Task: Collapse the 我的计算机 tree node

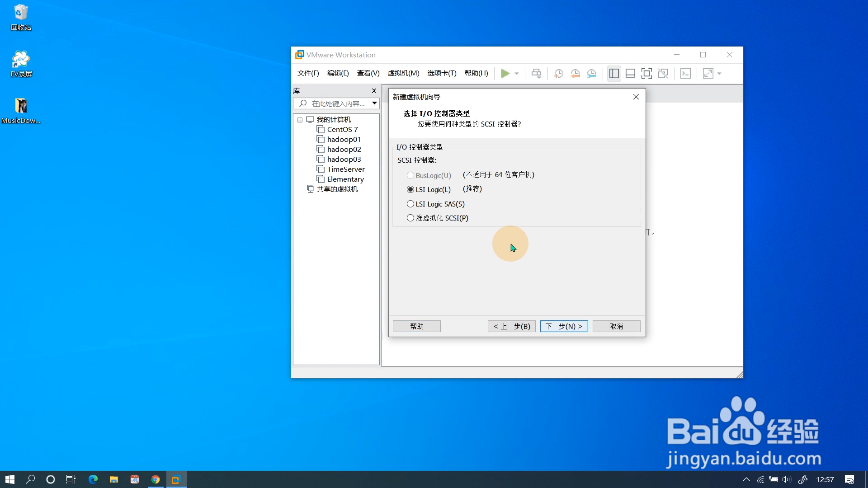Action: tap(300, 120)
